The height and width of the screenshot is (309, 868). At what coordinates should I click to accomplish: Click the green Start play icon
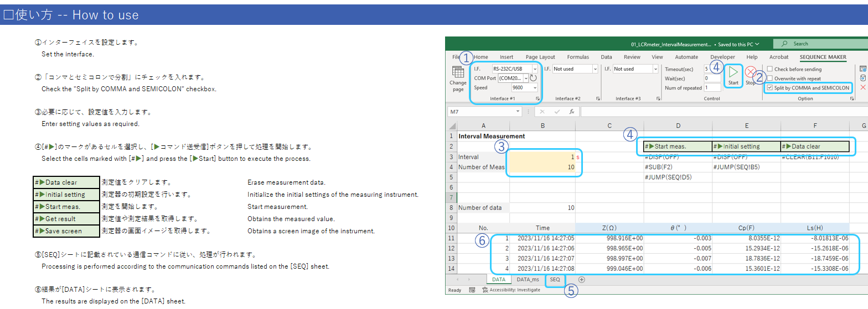coord(733,72)
